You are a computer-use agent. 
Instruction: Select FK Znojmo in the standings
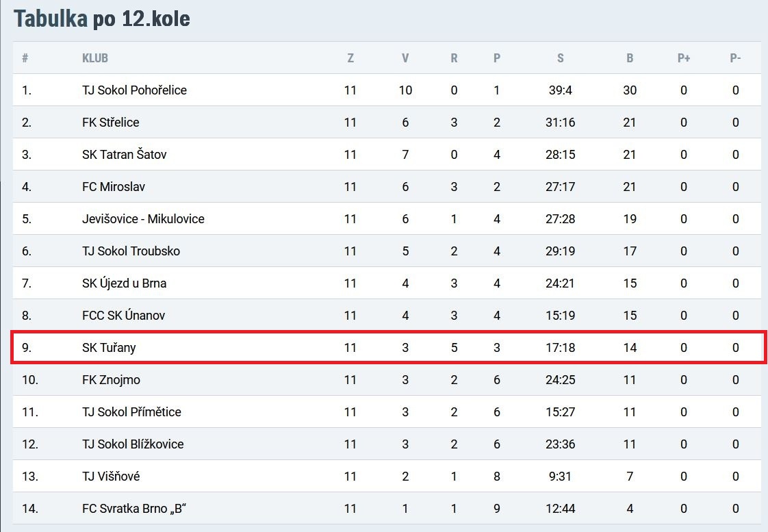point(111,380)
